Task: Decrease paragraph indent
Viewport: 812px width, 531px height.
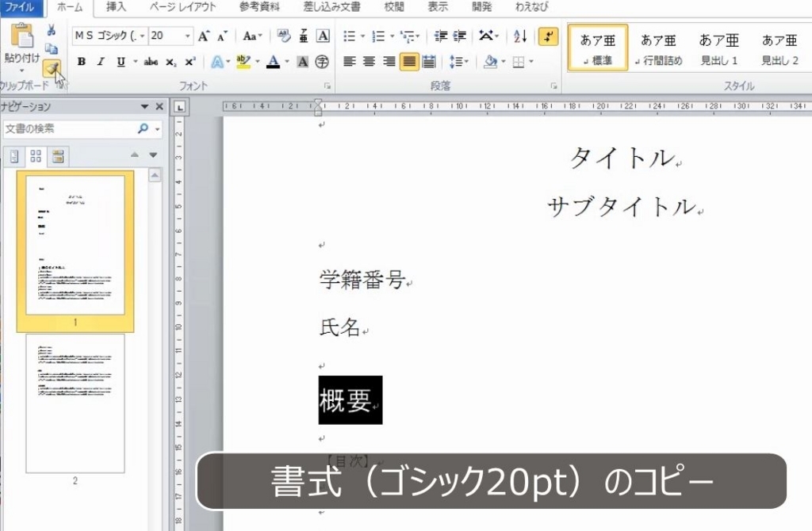Action: [x=441, y=36]
